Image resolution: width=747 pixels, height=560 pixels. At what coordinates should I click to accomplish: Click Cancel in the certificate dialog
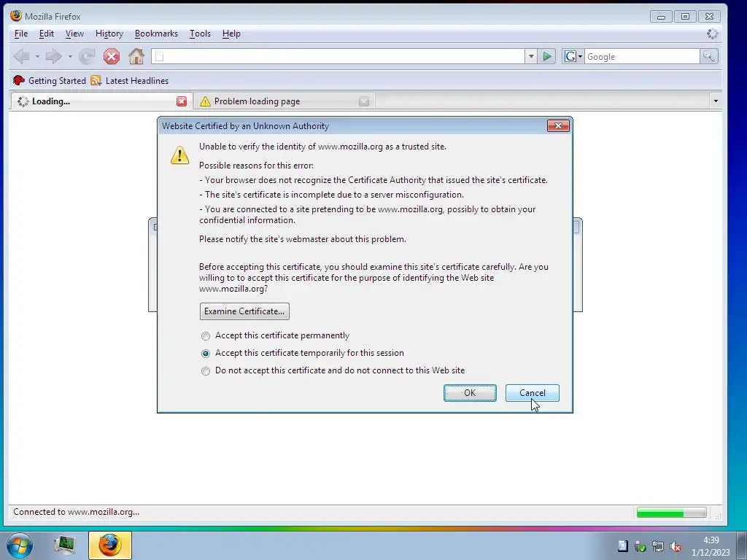[x=532, y=393]
